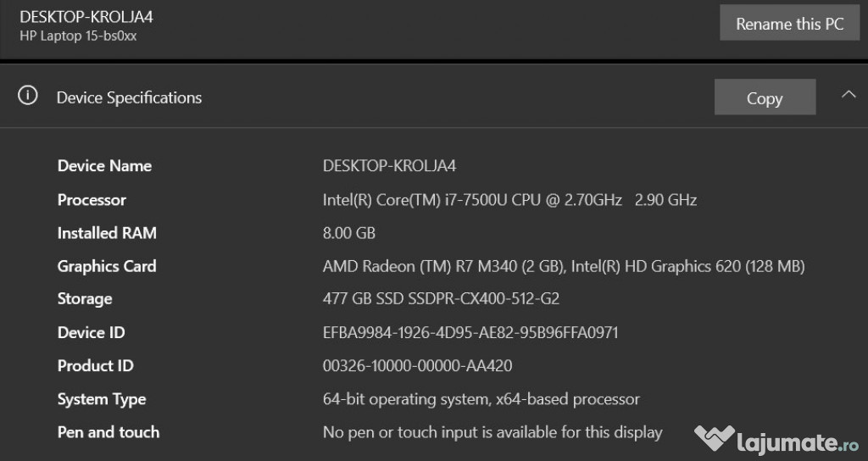Click the lajumate.ro watermark text
This screenshot has width=868, height=461.
click(798, 442)
